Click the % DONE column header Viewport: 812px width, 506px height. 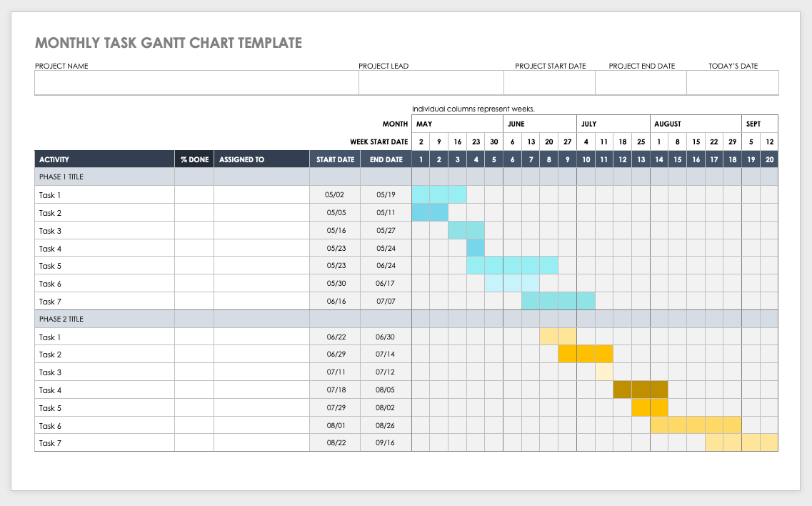(x=194, y=159)
